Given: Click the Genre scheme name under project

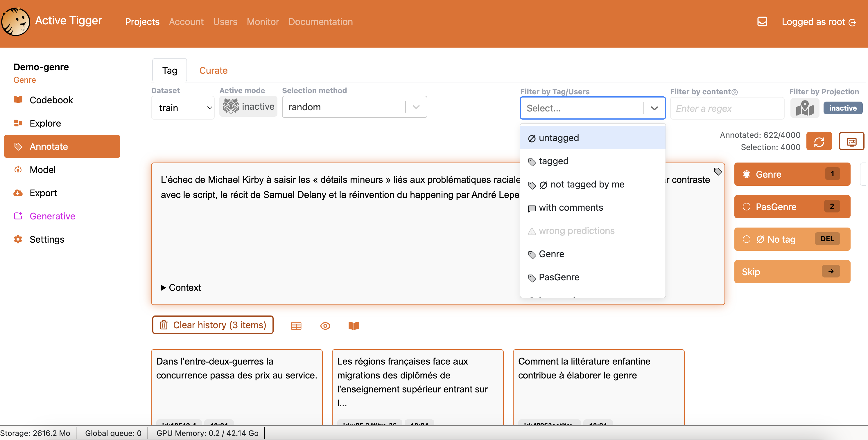Looking at the screenshot, I should tap(25, 80).
